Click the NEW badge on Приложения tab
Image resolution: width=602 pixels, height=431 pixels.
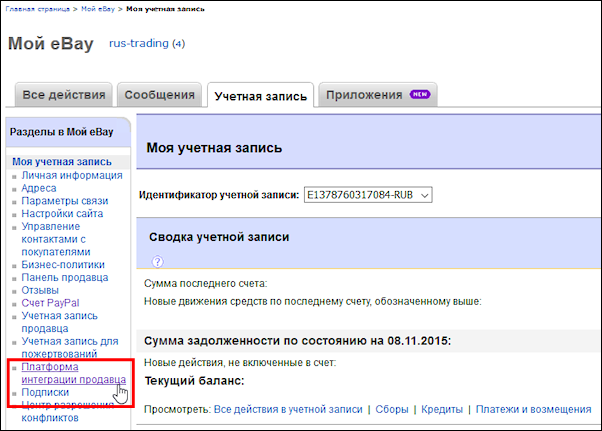click(420, 94)
